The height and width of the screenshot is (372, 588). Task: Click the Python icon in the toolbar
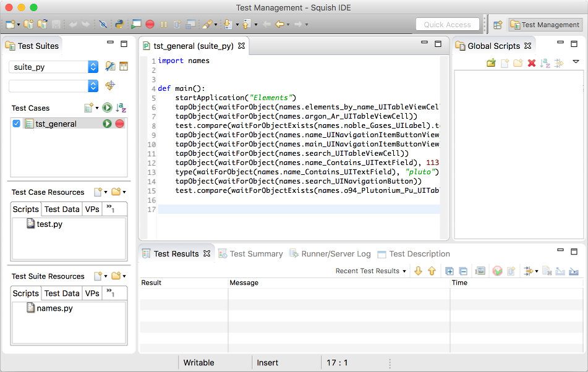[119, 25]
